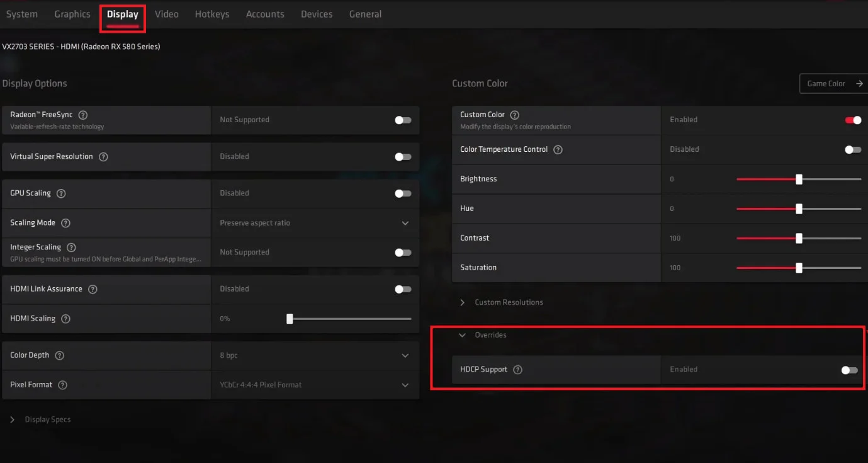The height and width of the screenshot is (463, 868).
Task: Disable the Custom Color switch
Action: 853,120
